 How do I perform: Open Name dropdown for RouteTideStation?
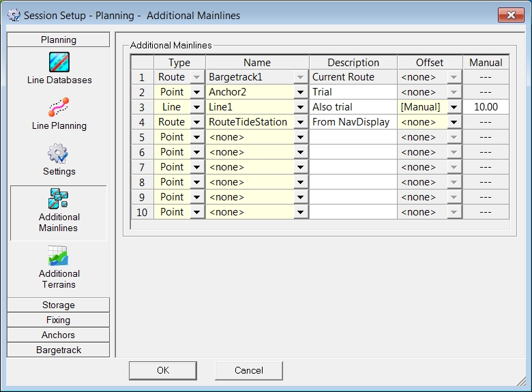pos(301,122)
